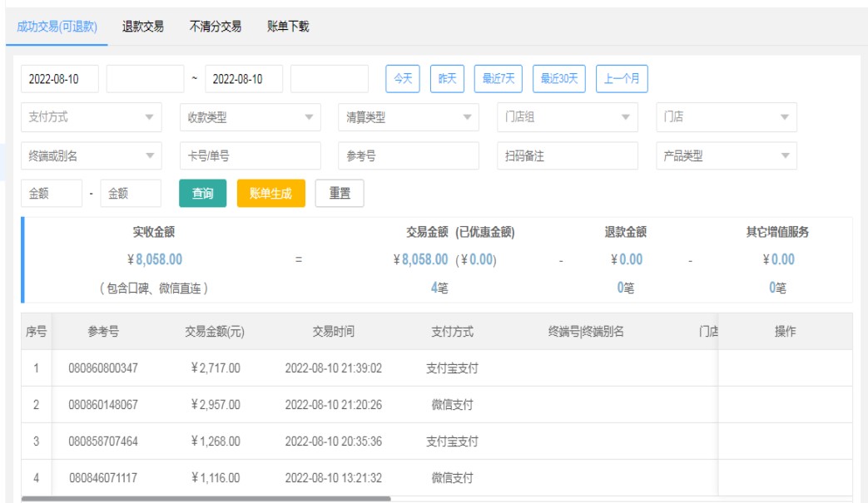868x503 pixels.
Task: Click the orange 账单生成 button
Action: coord(270,194)
